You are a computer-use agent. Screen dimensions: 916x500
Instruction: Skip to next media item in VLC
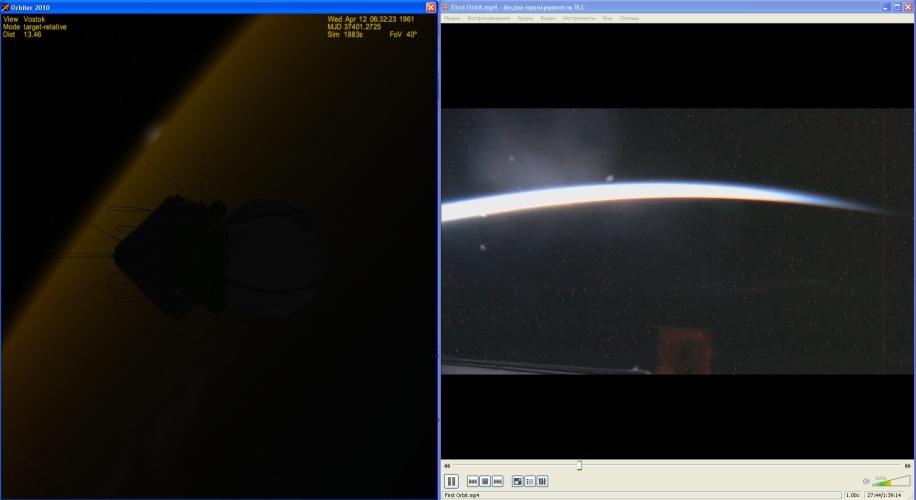click(497, 481)
